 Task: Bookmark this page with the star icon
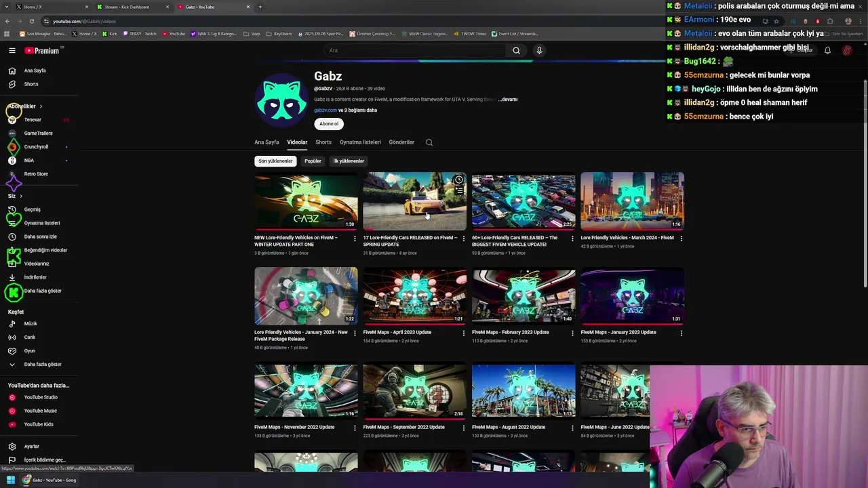click(x=776, y=21)
